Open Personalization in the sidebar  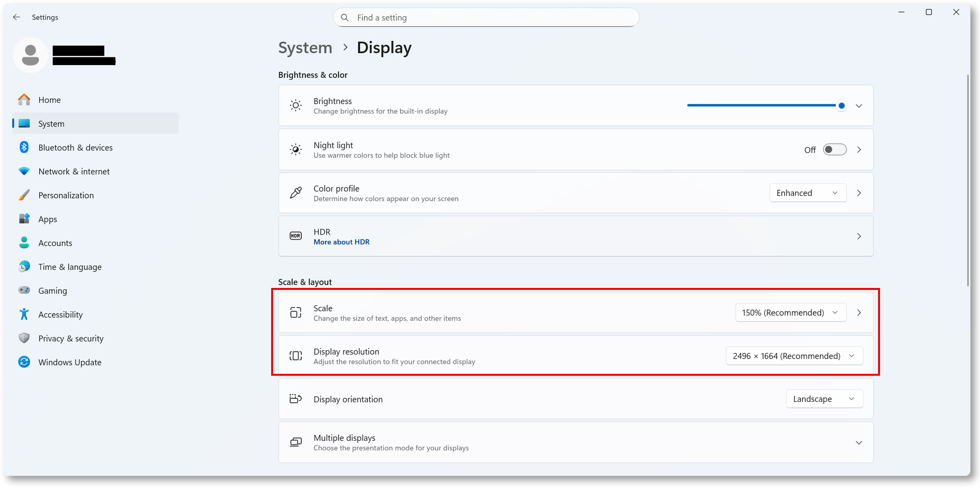click(66, 195)
